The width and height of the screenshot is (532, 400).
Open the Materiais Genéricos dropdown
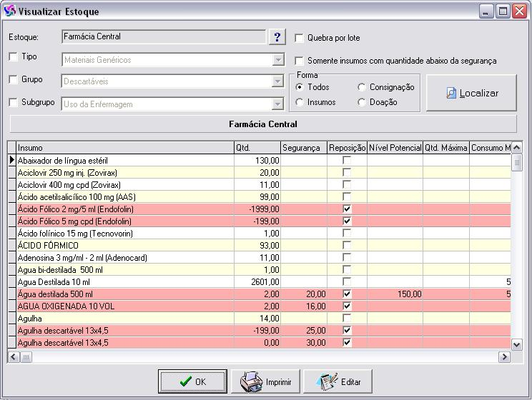point(278,60)
